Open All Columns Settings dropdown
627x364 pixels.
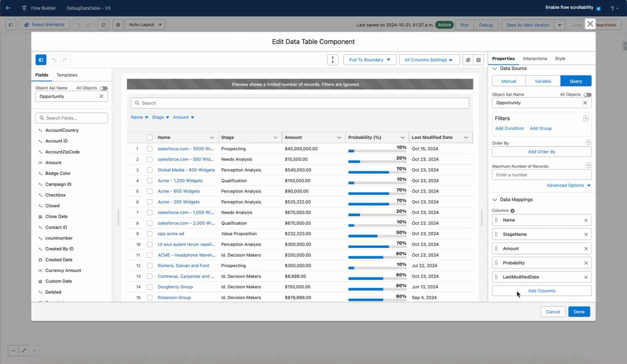point(429,60)
